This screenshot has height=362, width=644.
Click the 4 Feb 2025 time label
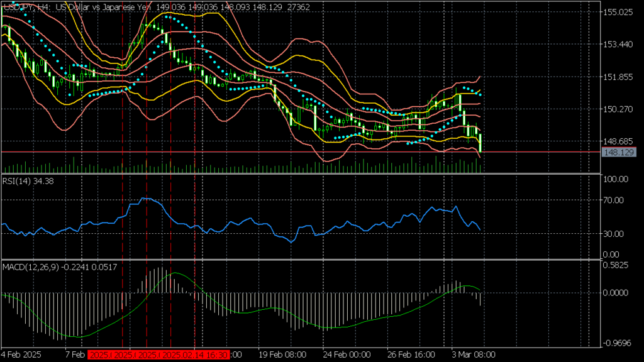tap(23, 355)
